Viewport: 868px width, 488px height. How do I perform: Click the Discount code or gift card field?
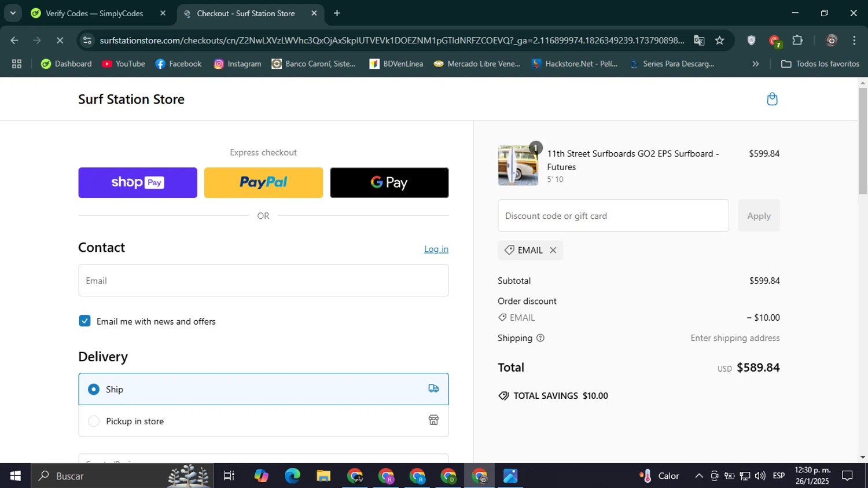[613, 215]
